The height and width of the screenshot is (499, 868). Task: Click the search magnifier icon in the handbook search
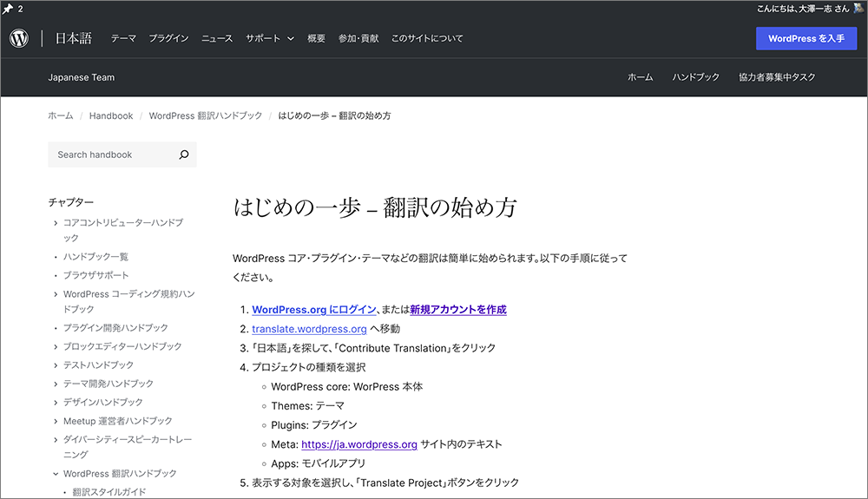point(184,154)
